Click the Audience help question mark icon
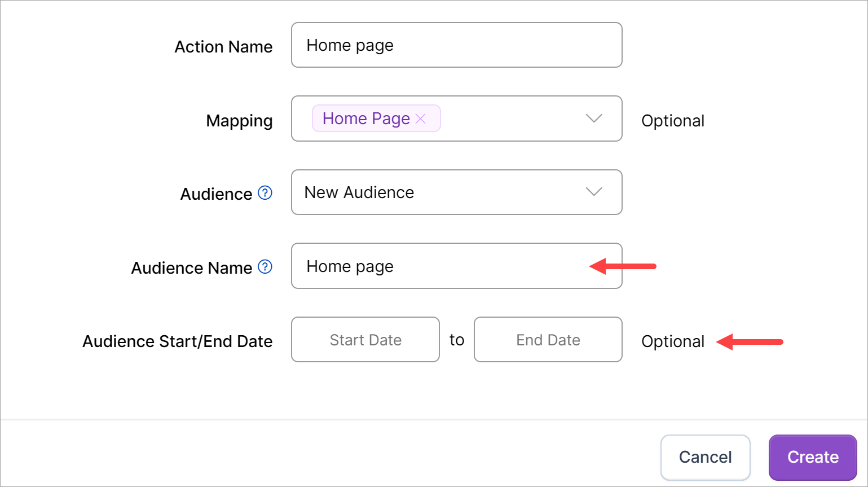 click(265, 193)
